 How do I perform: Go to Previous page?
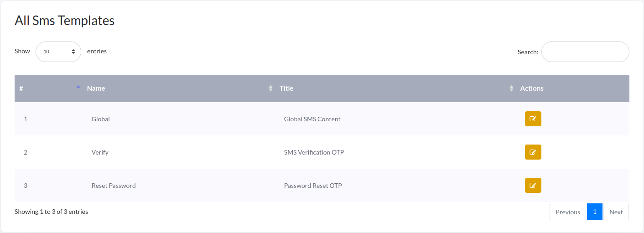[x=567, y=212]
